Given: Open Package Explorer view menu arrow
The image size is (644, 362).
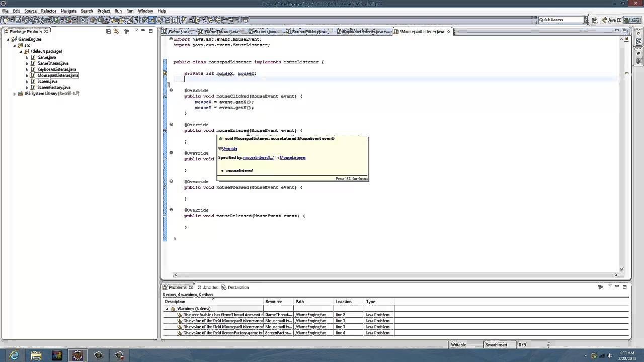Looking at the screenshot, I should pos(136,31).
